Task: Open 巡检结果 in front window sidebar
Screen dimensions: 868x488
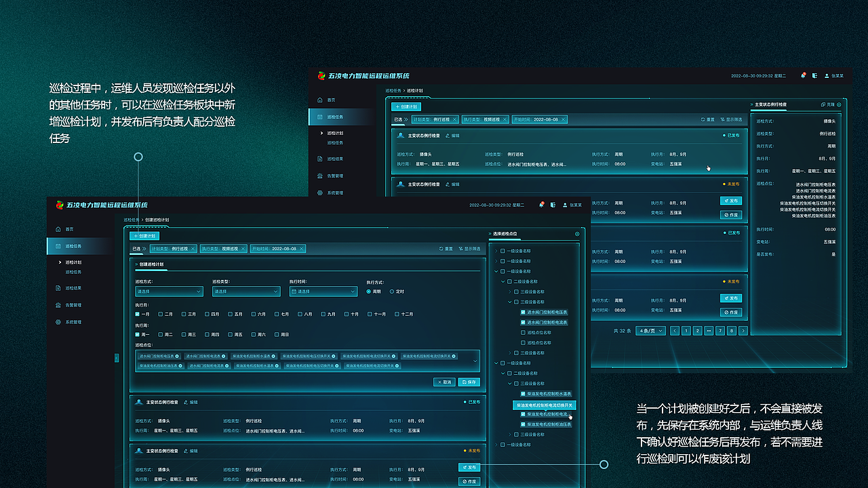Action: (73, 288)
